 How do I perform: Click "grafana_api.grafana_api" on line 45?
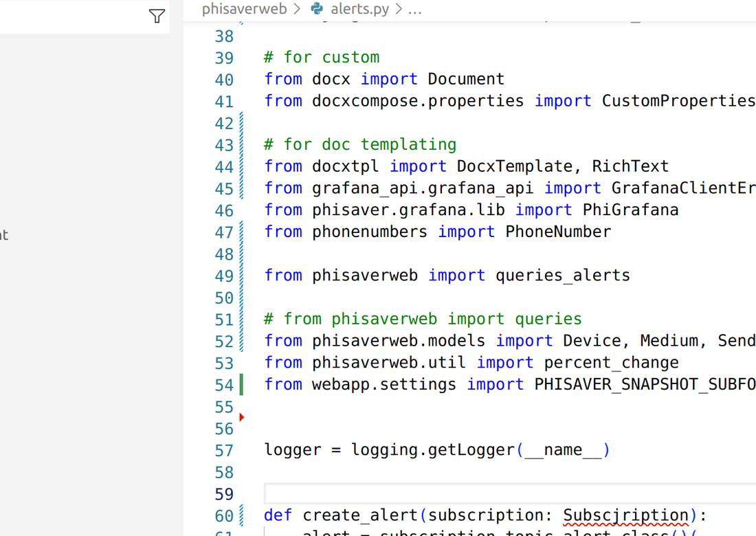point(423,188)
